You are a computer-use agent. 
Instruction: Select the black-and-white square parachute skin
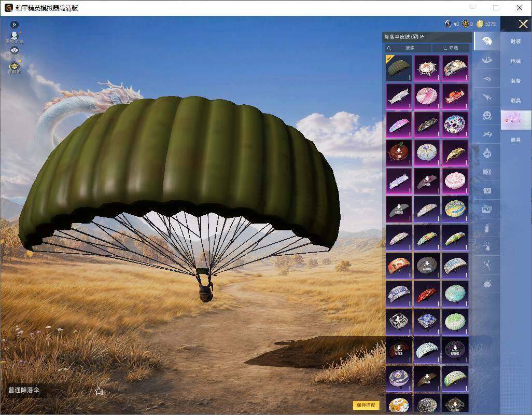click(x=399, y=322)
